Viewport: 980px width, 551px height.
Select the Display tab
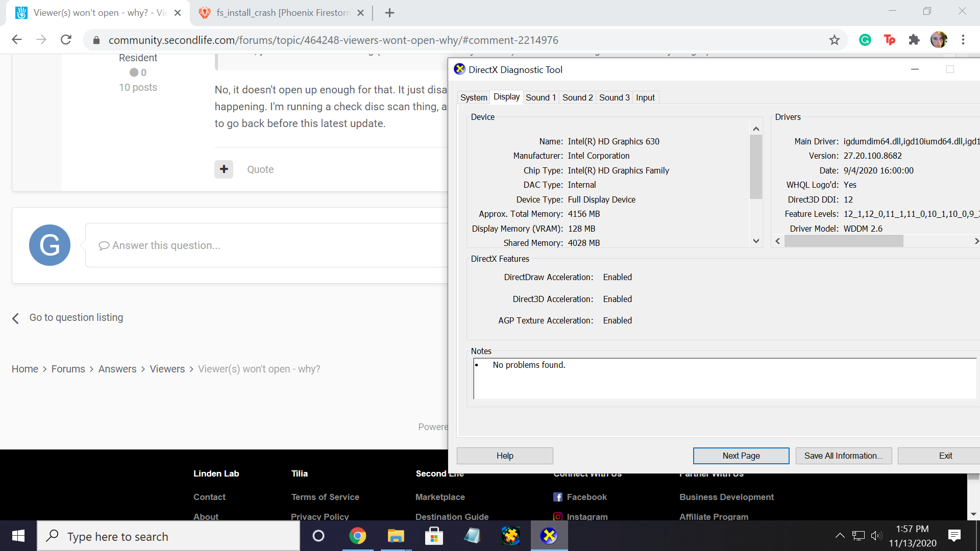506,96
